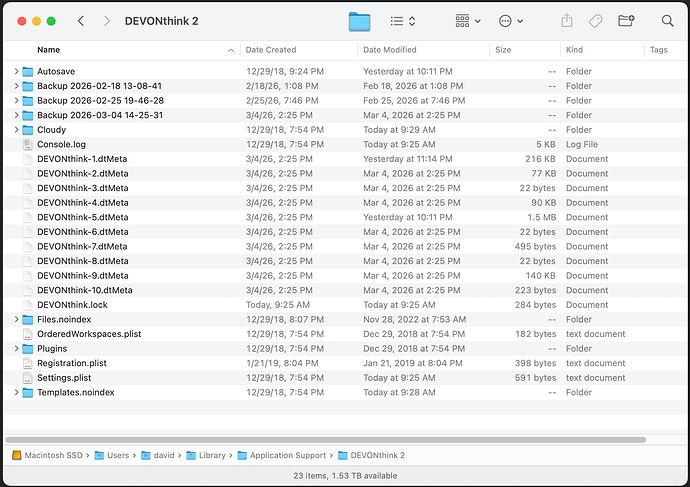Select DEVONthink-7.dtMeta file name
This screenshot has width=690, height=487.
click(82, 246)
